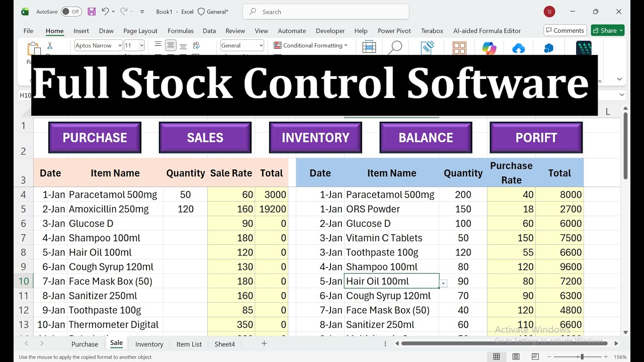The width and height of the screenshot is (644, 362).
Task: Click the Paste clipboard icon
Action: pyautogui.click(x=33, y=49)
